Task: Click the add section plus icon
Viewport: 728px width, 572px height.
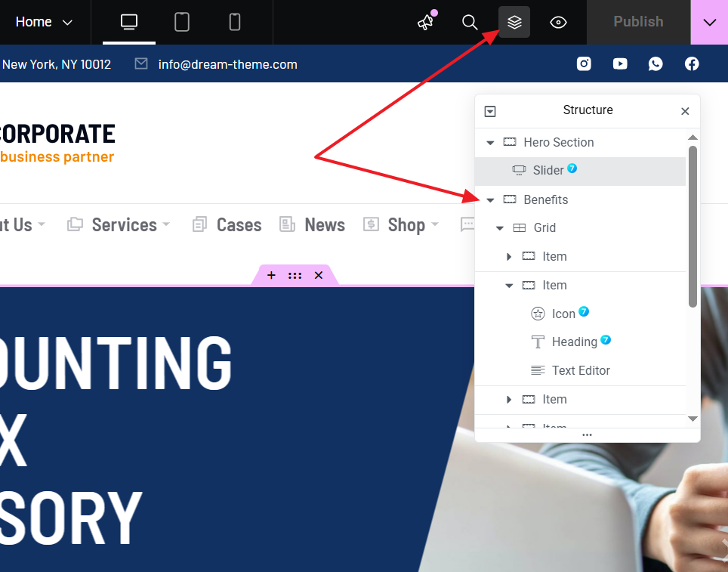Action: [271, 275]
